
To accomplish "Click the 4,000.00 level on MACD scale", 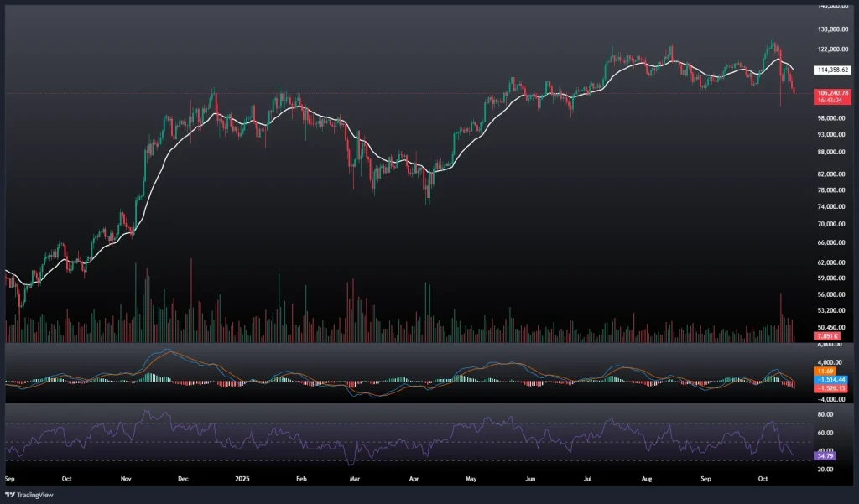I will (x=830, y=362).
